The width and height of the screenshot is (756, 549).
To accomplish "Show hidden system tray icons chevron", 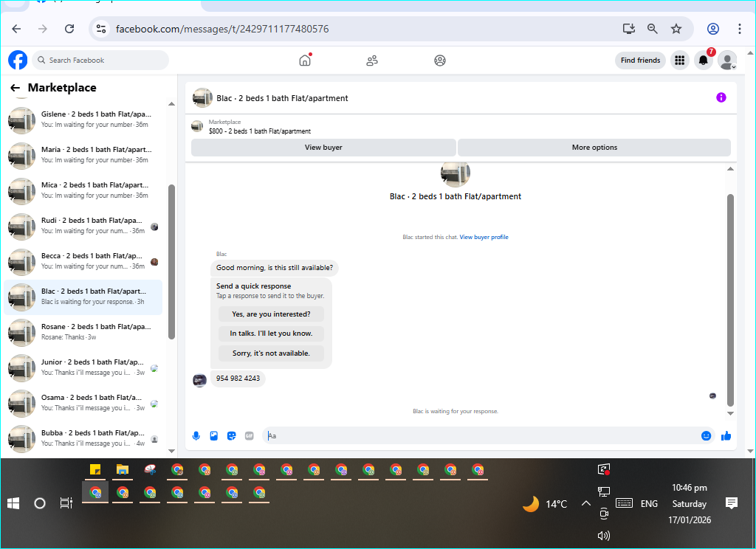I will click(x=585, y=504).
